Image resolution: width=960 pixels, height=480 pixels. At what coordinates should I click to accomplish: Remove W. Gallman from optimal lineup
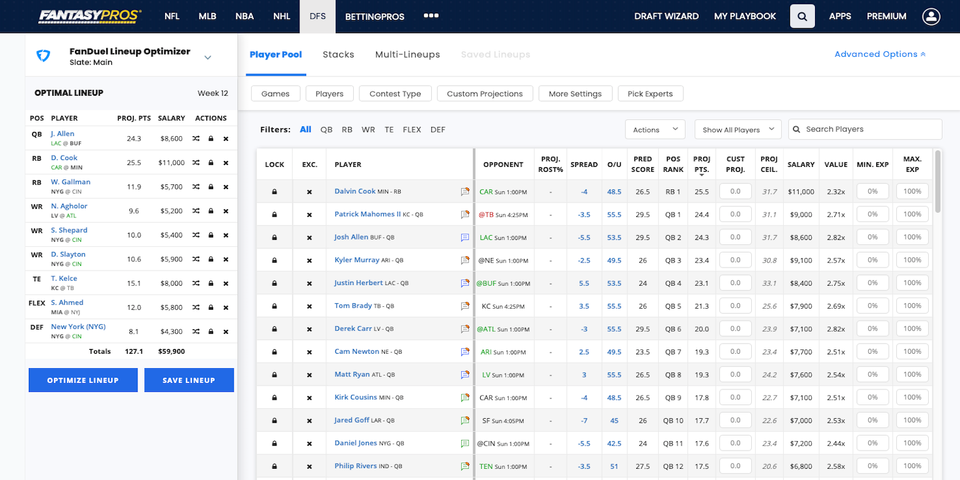point(226,187)
